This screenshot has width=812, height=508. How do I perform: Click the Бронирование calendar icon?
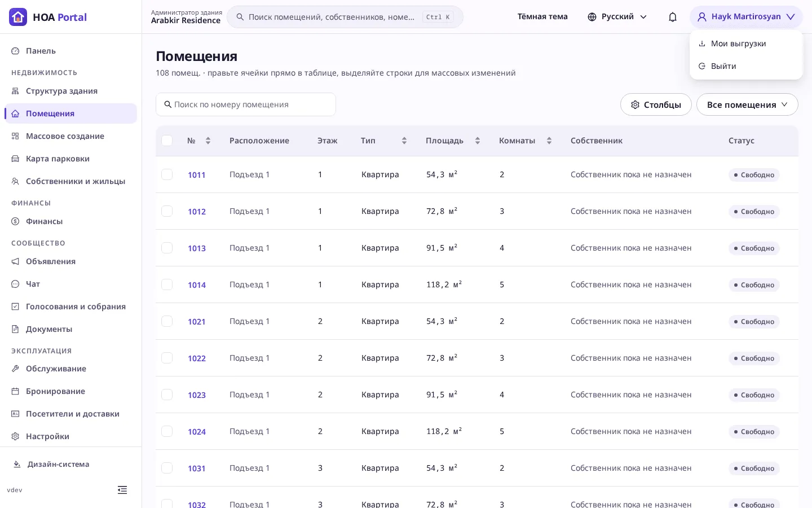[15, 391]
